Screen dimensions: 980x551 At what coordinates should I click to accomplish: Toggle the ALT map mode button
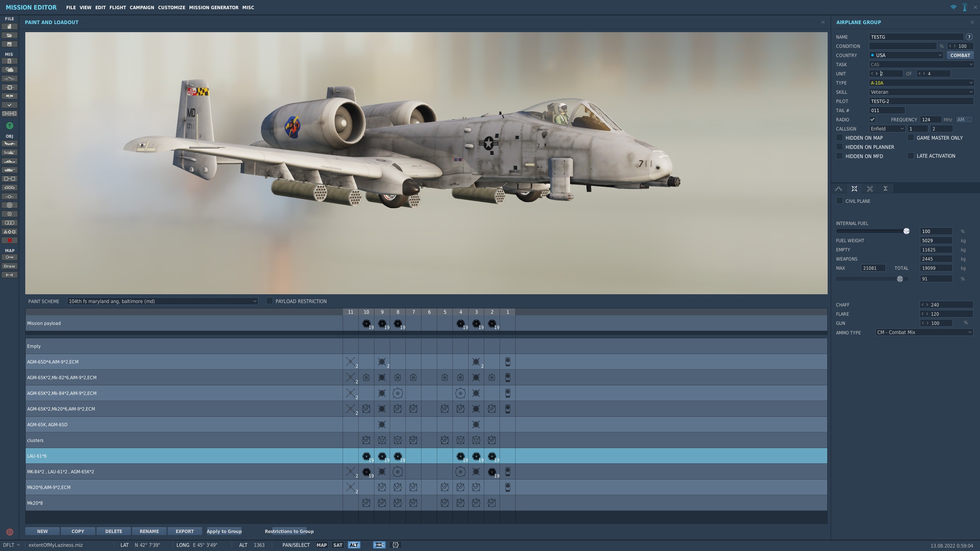pyautogui.click(x=354, y=545)
